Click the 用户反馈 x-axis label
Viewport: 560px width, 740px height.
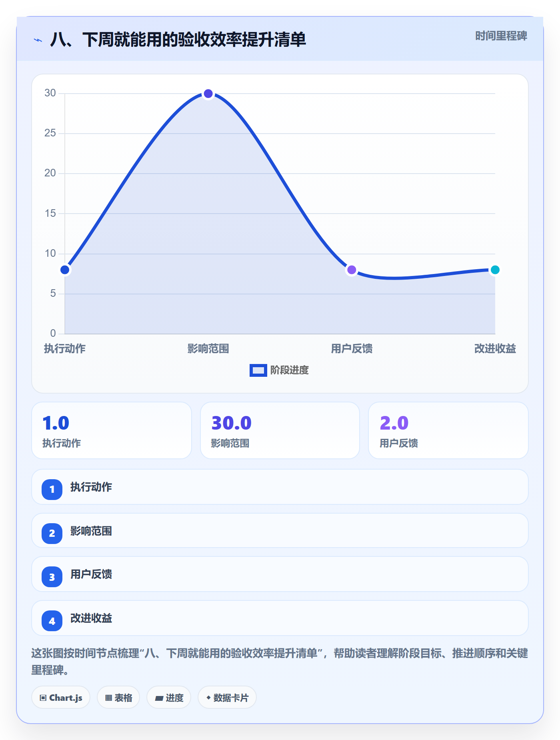[352, 349]
